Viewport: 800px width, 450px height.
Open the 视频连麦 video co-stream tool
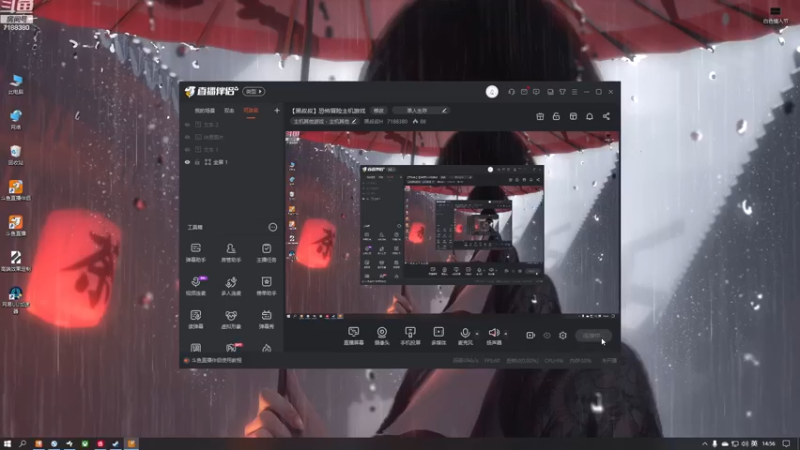(195, 286)
